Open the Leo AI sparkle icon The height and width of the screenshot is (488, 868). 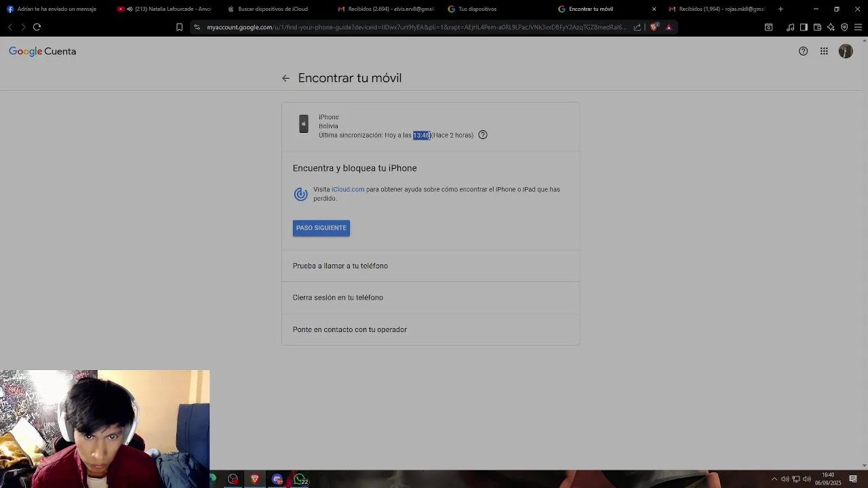(831, 27)
